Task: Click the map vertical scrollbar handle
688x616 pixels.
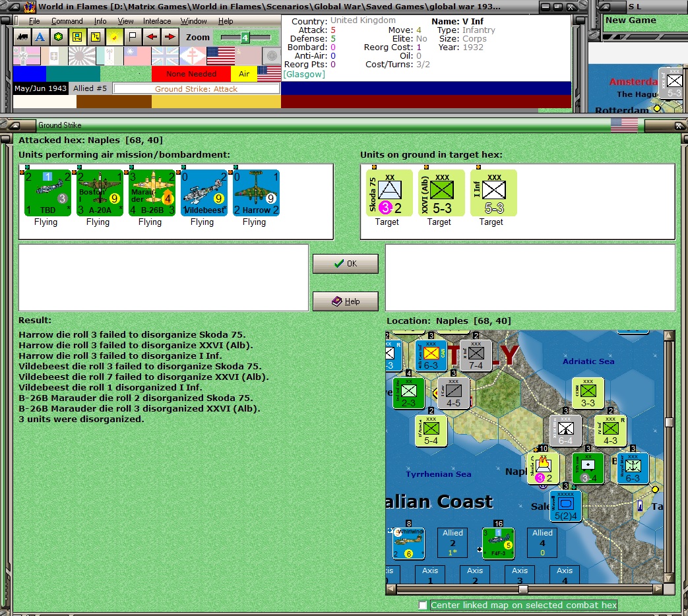Action: tap(669, 422)
